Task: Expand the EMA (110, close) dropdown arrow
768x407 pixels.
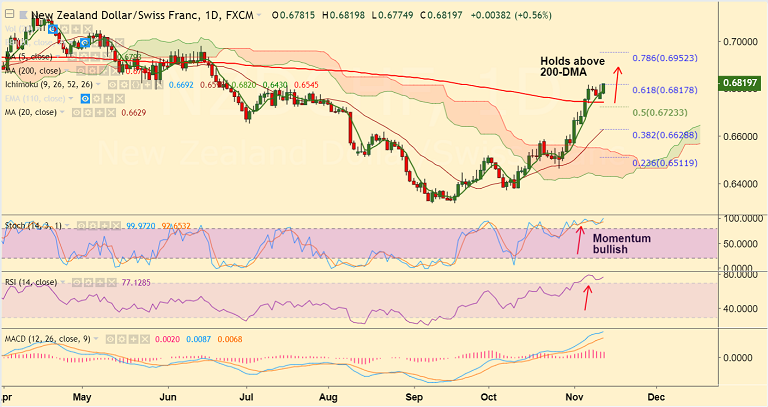Action: coord(71,98)
